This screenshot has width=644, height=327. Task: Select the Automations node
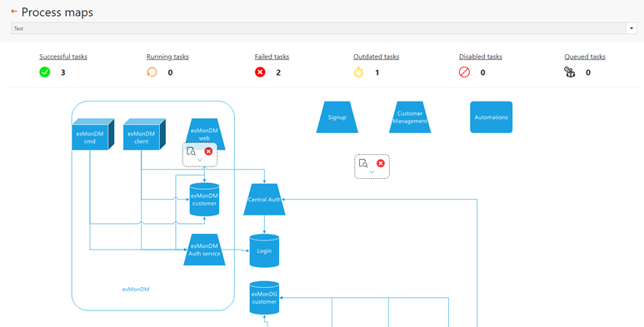492,117
